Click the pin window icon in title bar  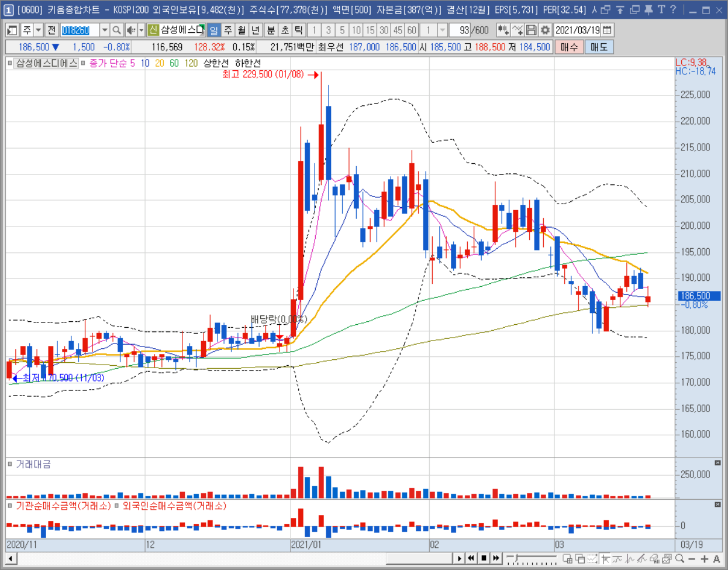point(648,9)
